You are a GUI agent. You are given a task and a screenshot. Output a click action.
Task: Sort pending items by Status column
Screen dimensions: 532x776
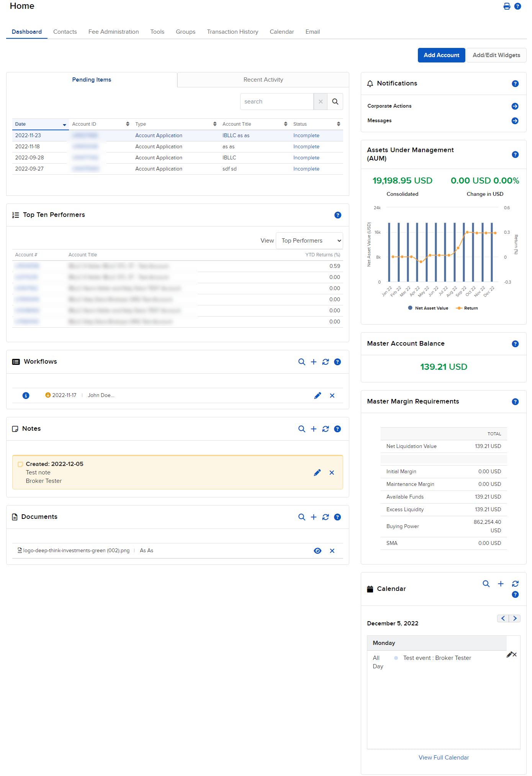pos(316,124)
